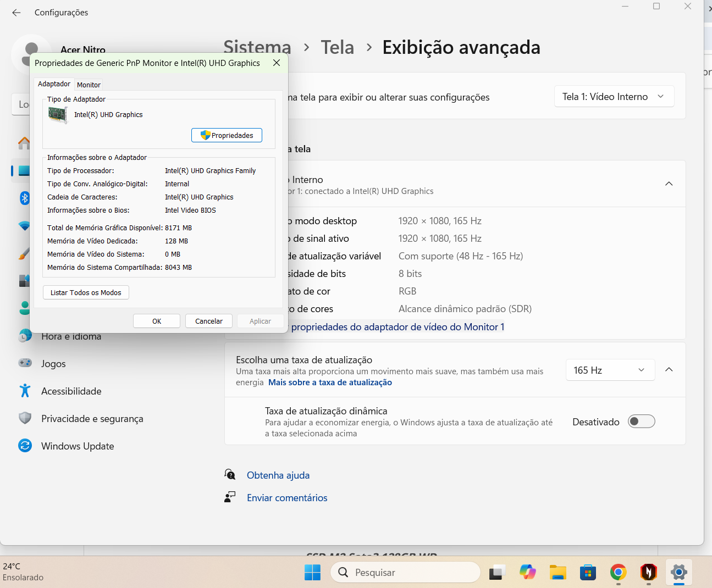Viewport: 712px width, 588px height.
Task: Click the value 8171 MB total graphics memory
Action: pos(178,228)
